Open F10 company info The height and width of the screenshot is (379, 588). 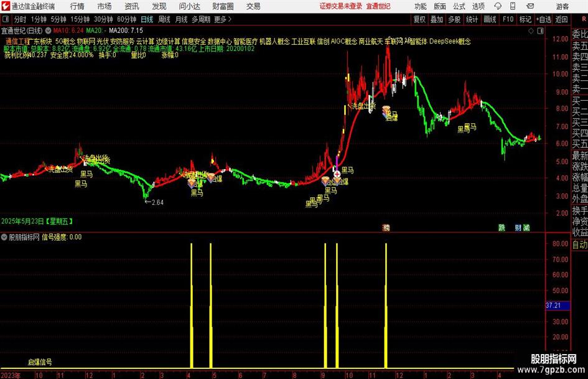coord(508,19)
